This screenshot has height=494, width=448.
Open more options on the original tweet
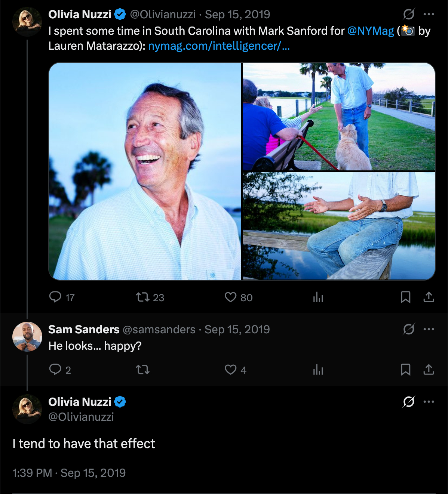coord(429,14)
